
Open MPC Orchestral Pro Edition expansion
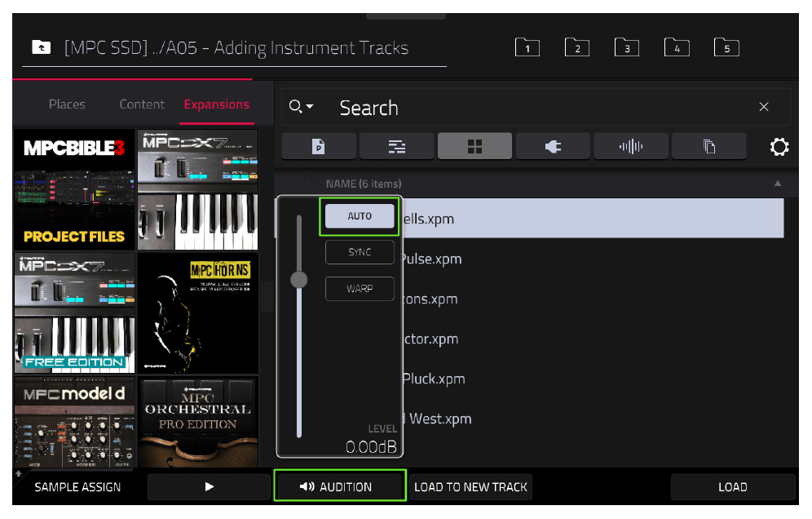click(198, 422)
